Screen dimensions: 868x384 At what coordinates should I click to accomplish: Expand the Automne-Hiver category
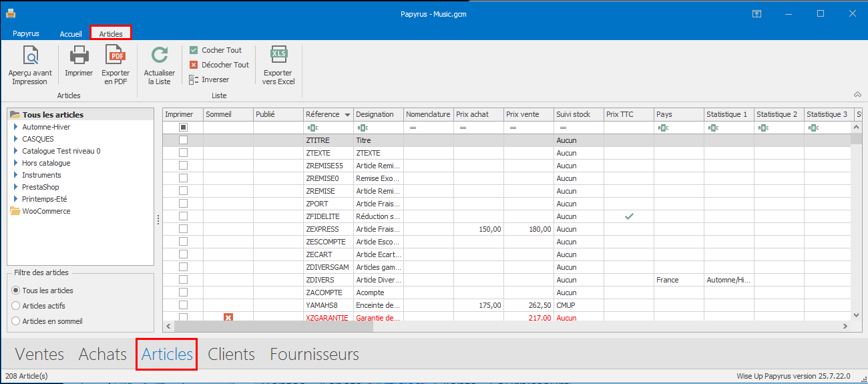click(16, 127)
